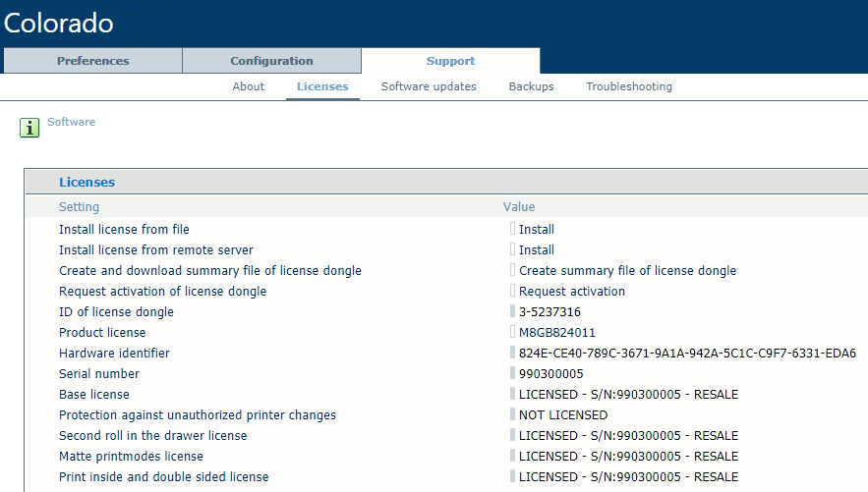Navigate to the Troubleshooting subtab
The image size is (868, 492).
tap(629, 86)
